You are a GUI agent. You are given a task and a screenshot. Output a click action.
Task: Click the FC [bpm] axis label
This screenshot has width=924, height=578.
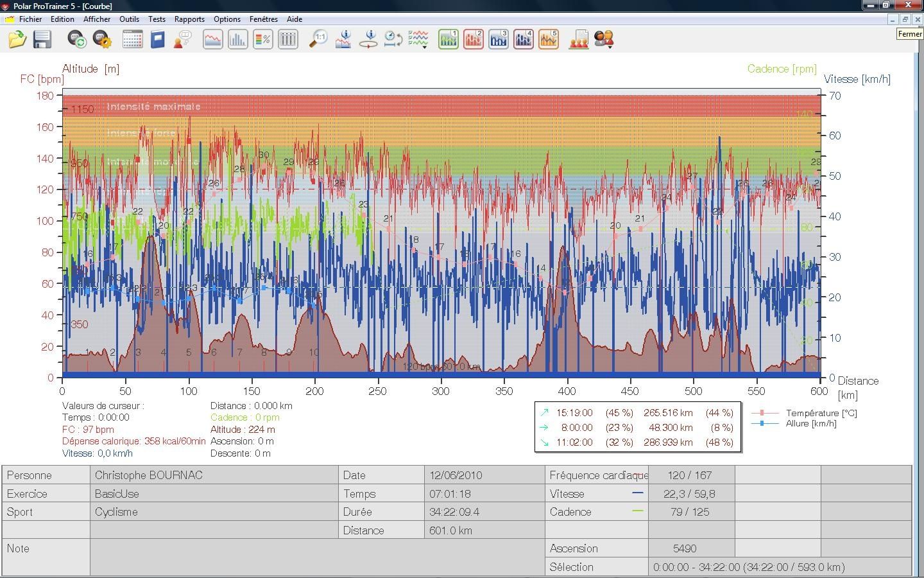point(42,79)
